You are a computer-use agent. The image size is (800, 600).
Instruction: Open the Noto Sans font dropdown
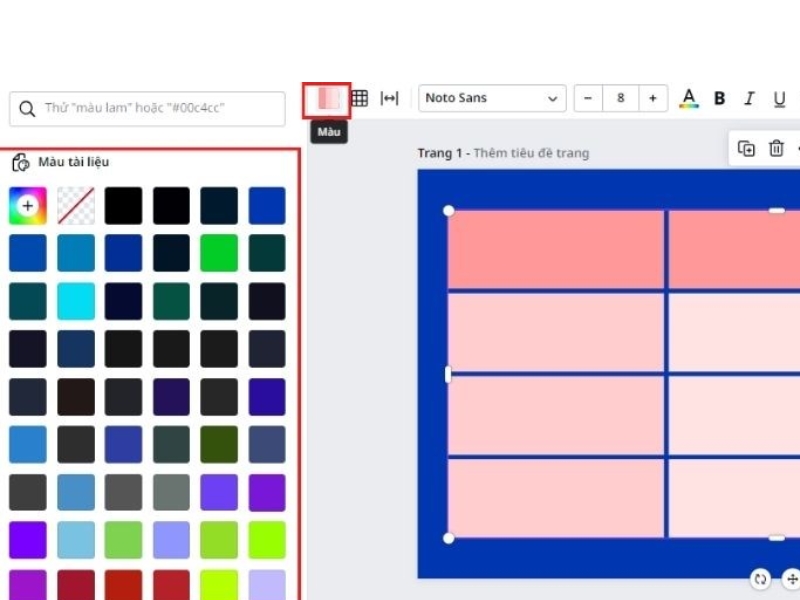491,98
